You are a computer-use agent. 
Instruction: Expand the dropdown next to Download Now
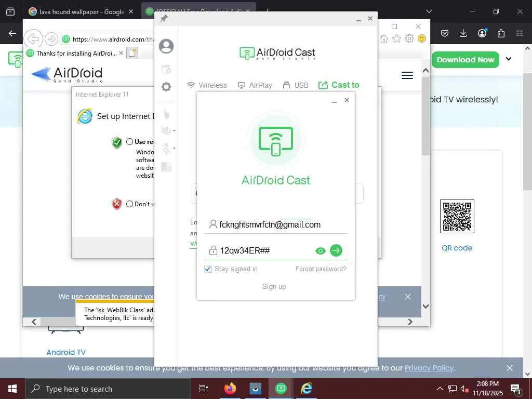[508, 59]
